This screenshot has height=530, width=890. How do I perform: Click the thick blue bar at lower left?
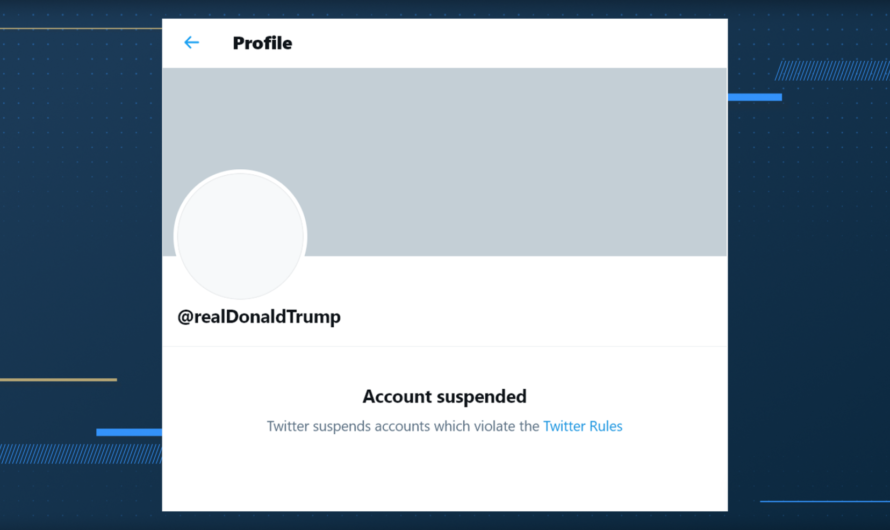click(129, 432)
